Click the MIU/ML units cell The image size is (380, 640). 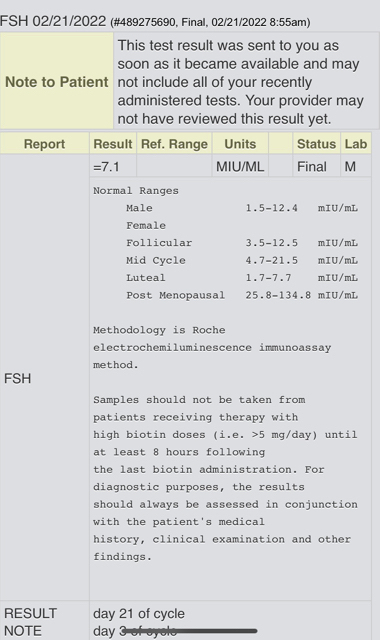240,167
